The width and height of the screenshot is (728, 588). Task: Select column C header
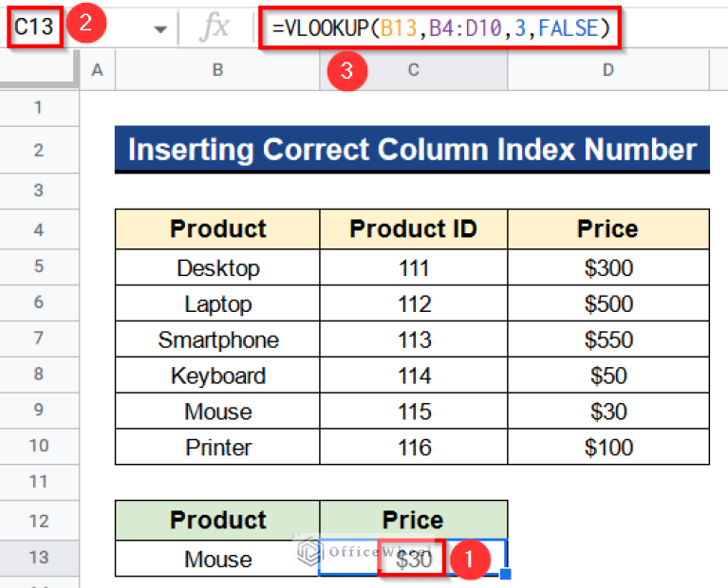413,69
